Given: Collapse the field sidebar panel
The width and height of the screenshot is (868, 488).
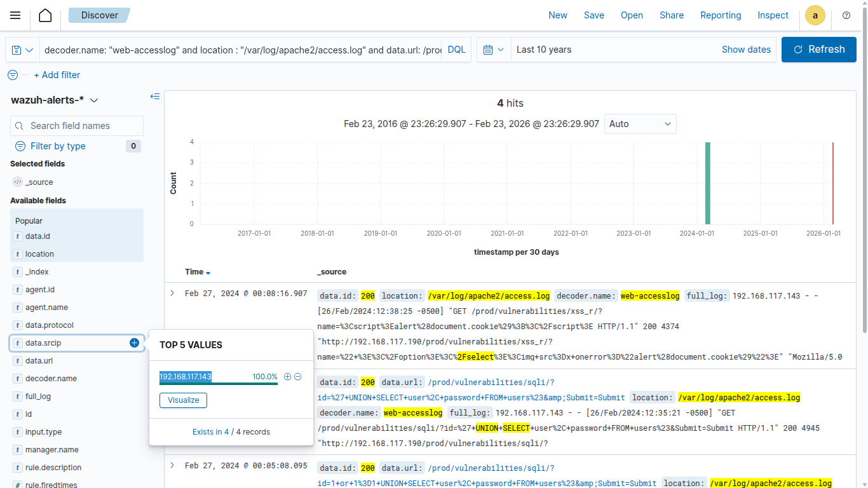Looking at the screenshot, I should click(x=155, y=97).
